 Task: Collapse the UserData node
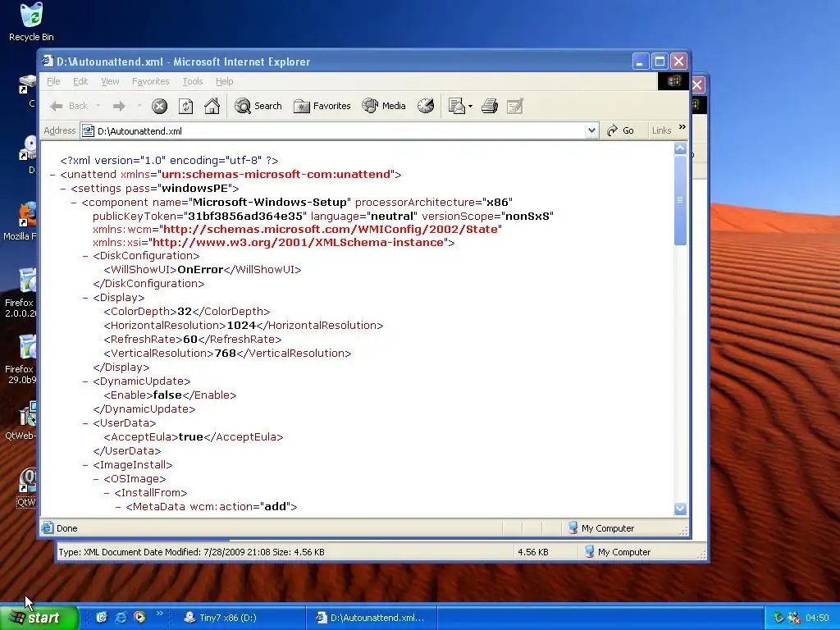(85, 423)
